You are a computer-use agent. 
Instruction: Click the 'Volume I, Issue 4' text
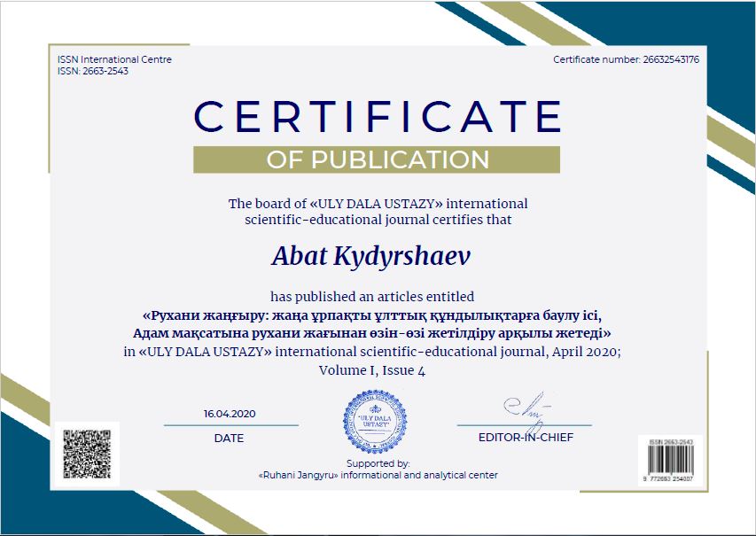click(372, 370)
